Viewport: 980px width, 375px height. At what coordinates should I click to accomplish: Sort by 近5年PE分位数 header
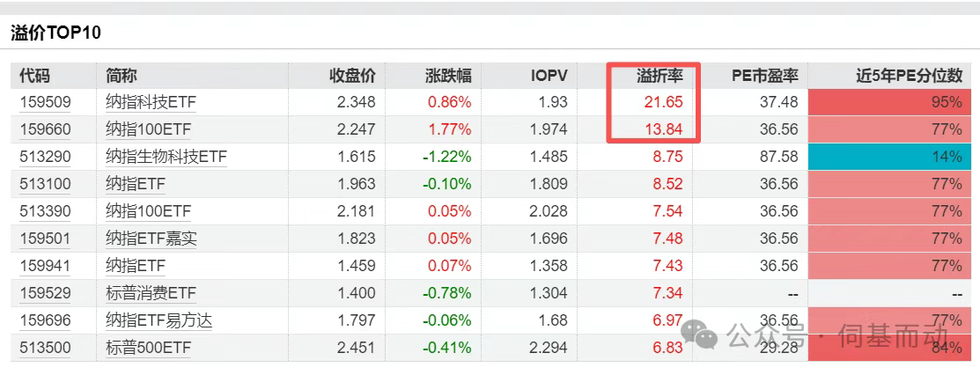point(910,76)
